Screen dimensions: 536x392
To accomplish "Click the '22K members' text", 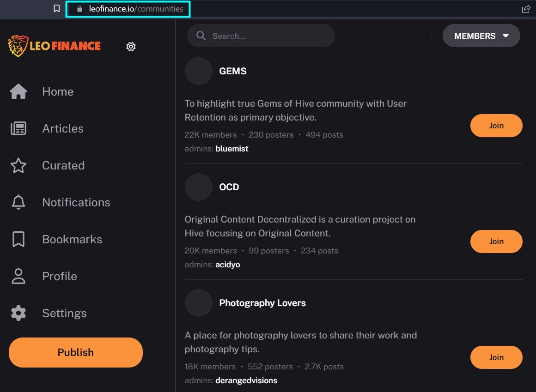I will point(211,135).
